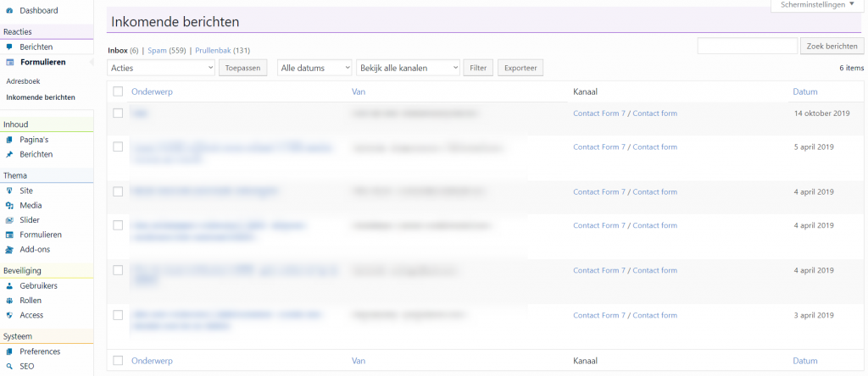Click the Slider icon under Thema
Viewport: 868px width, 376px height.
pos(9,220)
